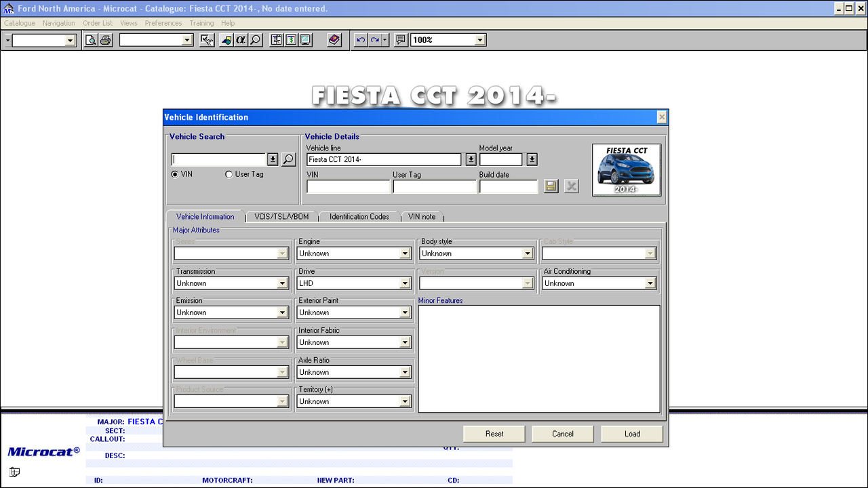
Task: Click the Cancel button
Action: 563,434
